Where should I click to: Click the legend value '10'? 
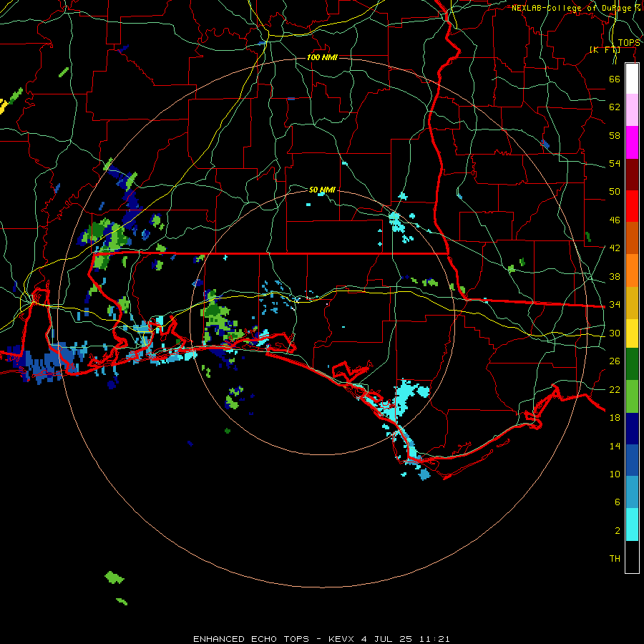(x=615, y=474)
